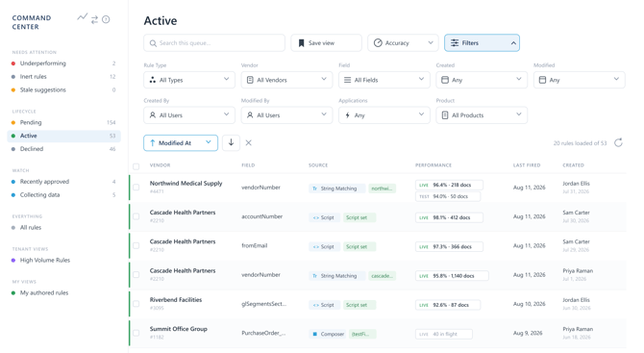Click the document icon in Product filter
Image resolution: width=644 pixels, height=353 pixels.
(x=445, y=115)
